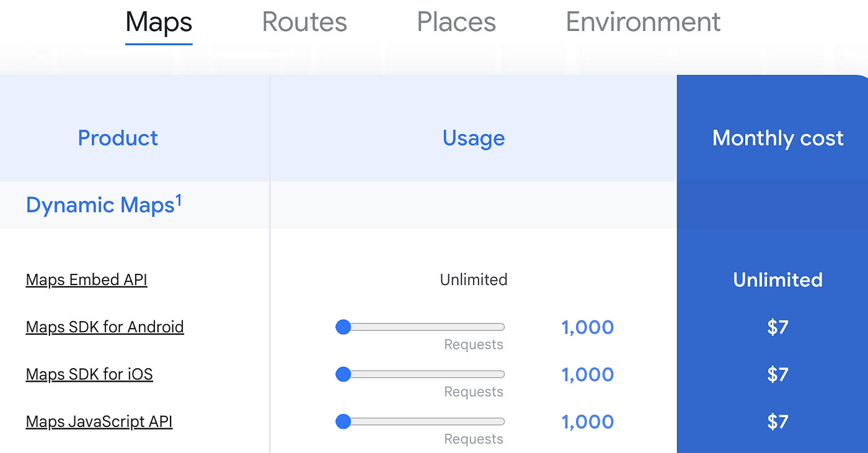The width and height of the screenshot is (868, 453).
Task: Click the Product column header
Action: [x=118, y=138]
